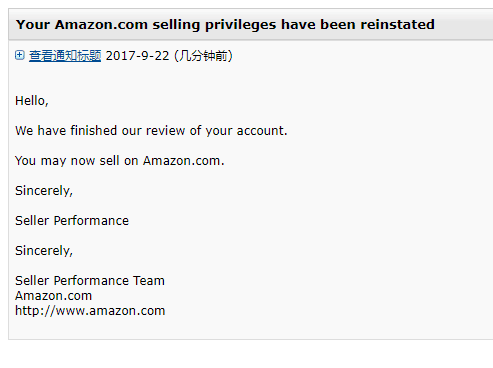Click the second Sincerely line
Screen dimensions: 493x368
coord(44,251)
